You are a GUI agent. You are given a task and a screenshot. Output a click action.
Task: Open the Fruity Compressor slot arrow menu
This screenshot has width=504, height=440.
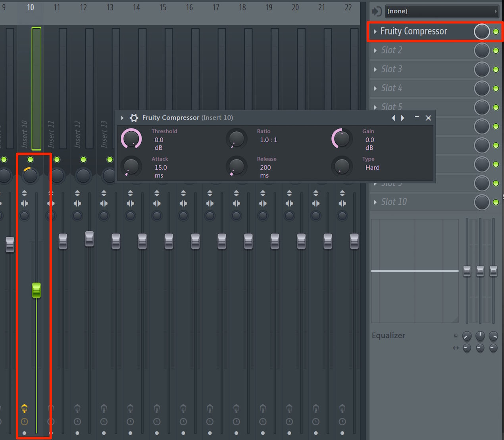pyautogui.click(x=375, y=31)
